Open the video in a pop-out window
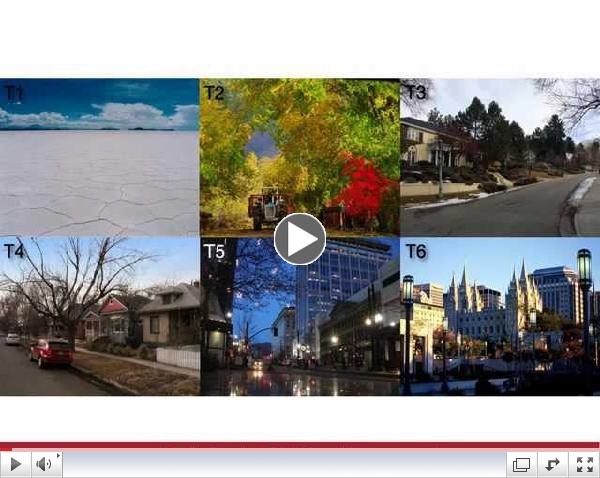 pos(521,464)
